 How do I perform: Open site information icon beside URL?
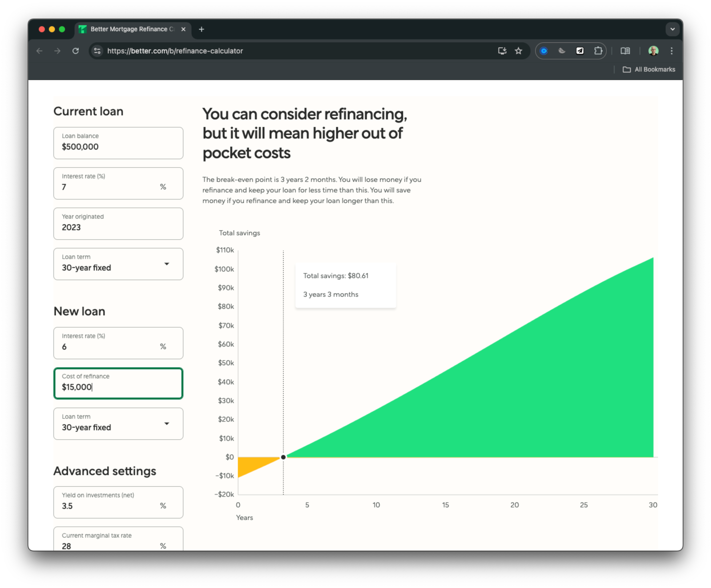[x=97, y=51]
